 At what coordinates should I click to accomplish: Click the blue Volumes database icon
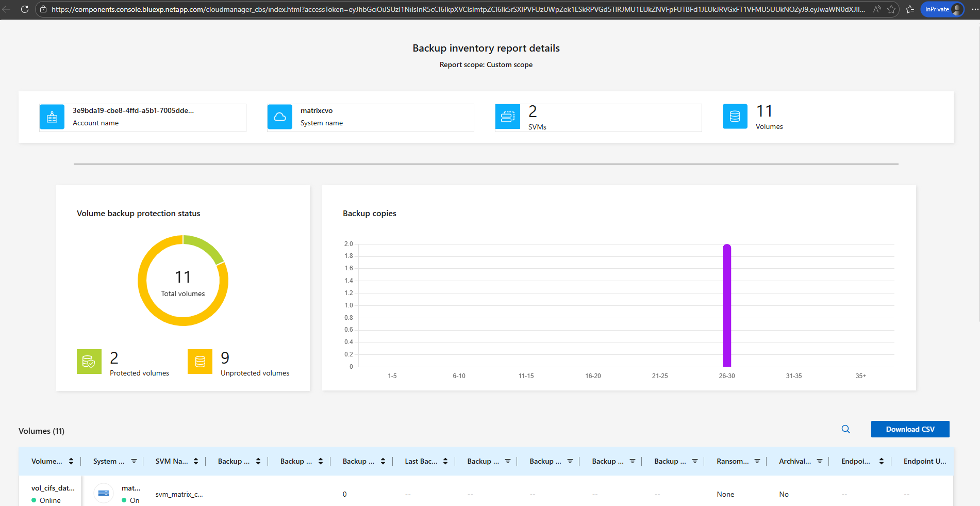coord(735,117)
